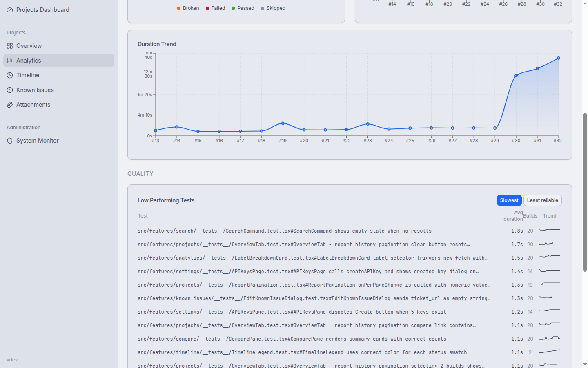Click build #23 duration data point

click(368, 124)
